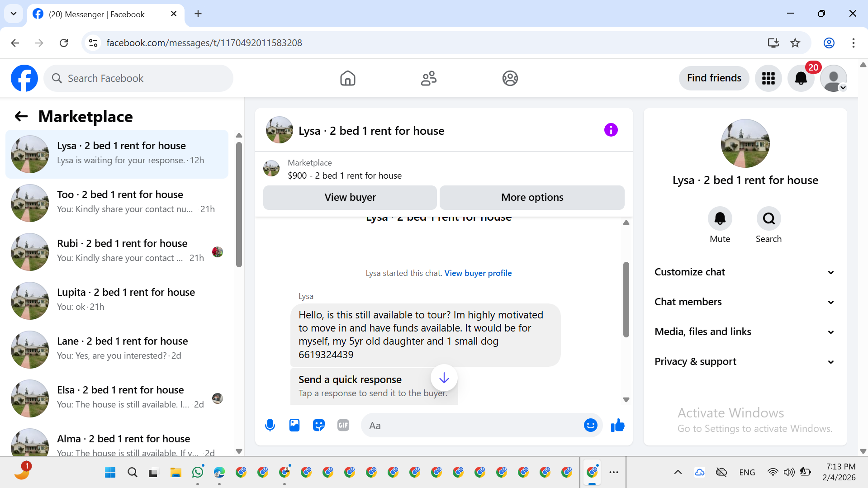
Task: Expand Chat members section
Action: click(x=745, y=302)
